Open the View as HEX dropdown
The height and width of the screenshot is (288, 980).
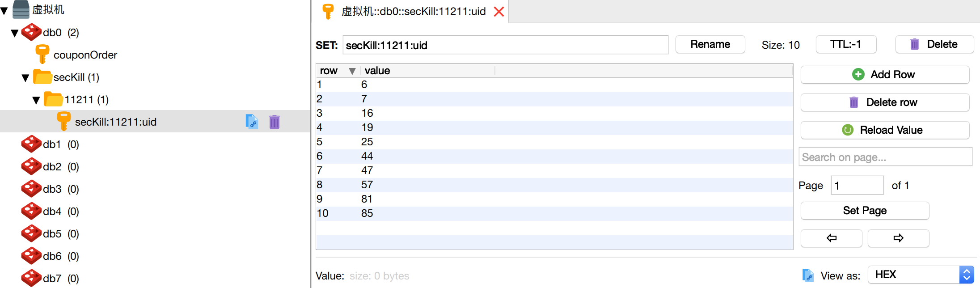point(920,275)
